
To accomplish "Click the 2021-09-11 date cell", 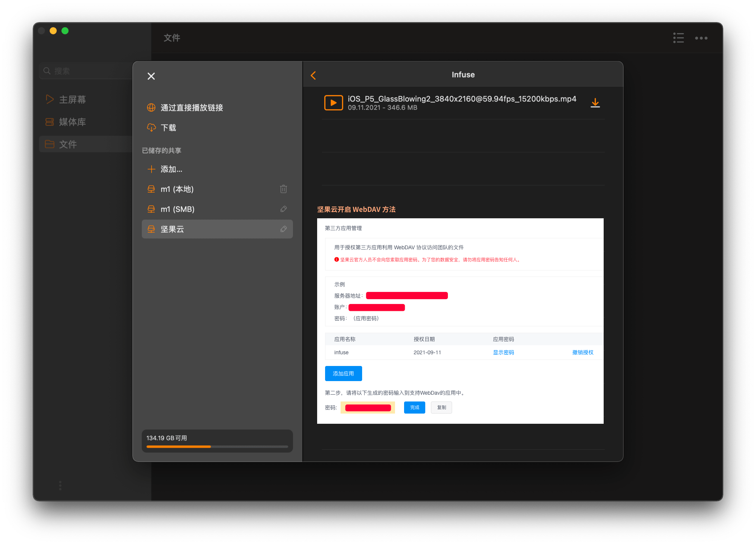I will [x=427, y=352].
